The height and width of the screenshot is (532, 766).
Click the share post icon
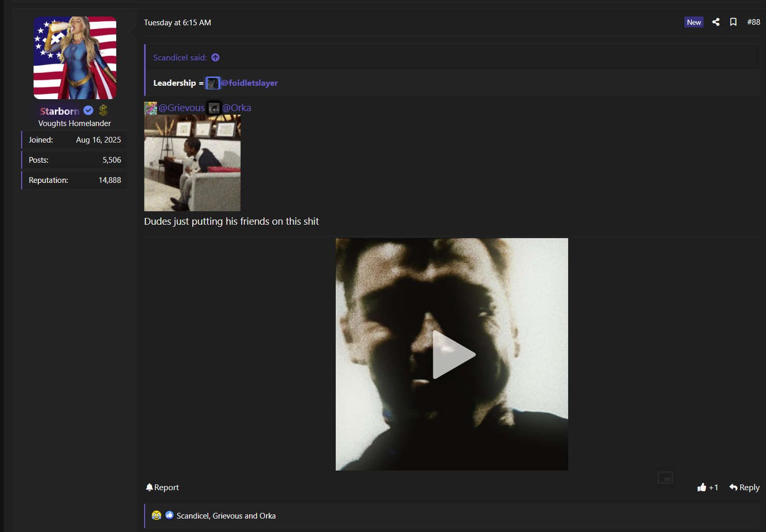pos(716,22)
